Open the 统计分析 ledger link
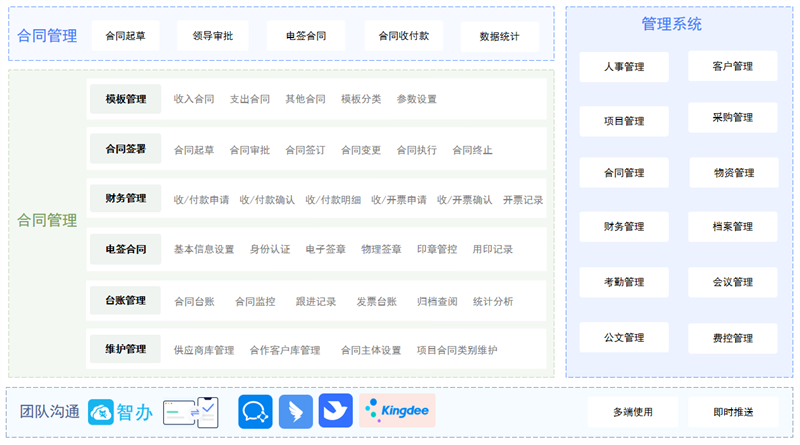This screenshot has width=800, height=445. (x=493, y=301)
